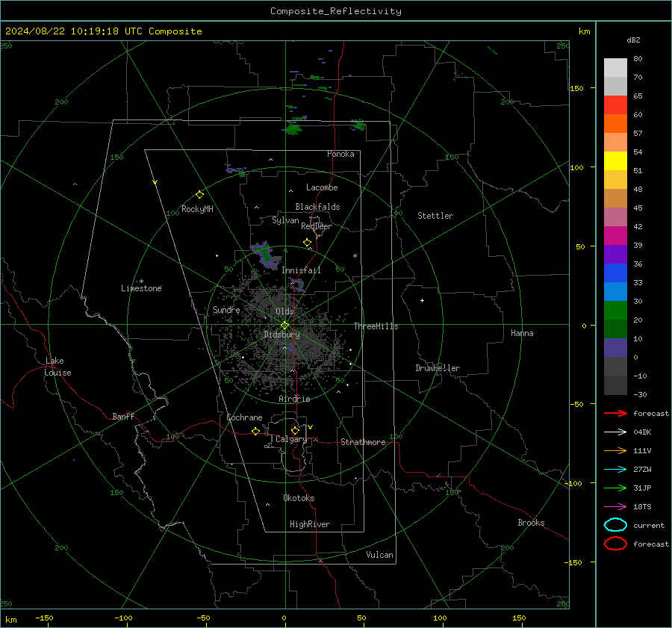Click the green radar echo northwest of Innisfail

coord(266,254)
